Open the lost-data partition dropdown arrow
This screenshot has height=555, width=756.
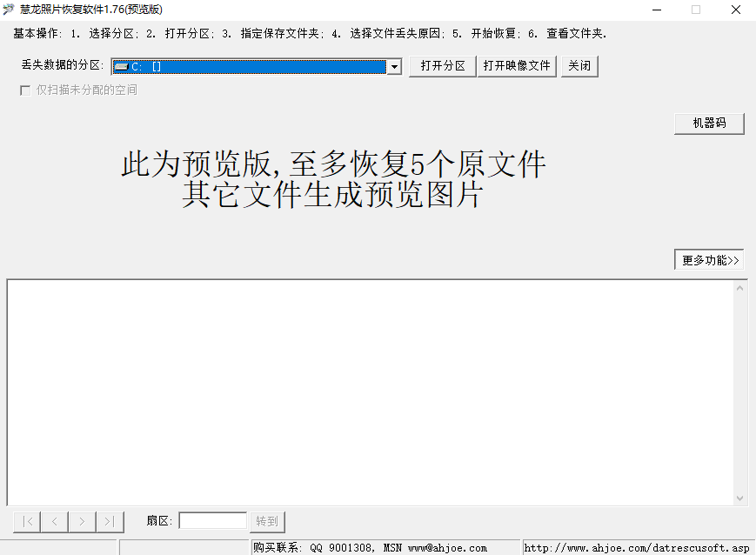394,66
